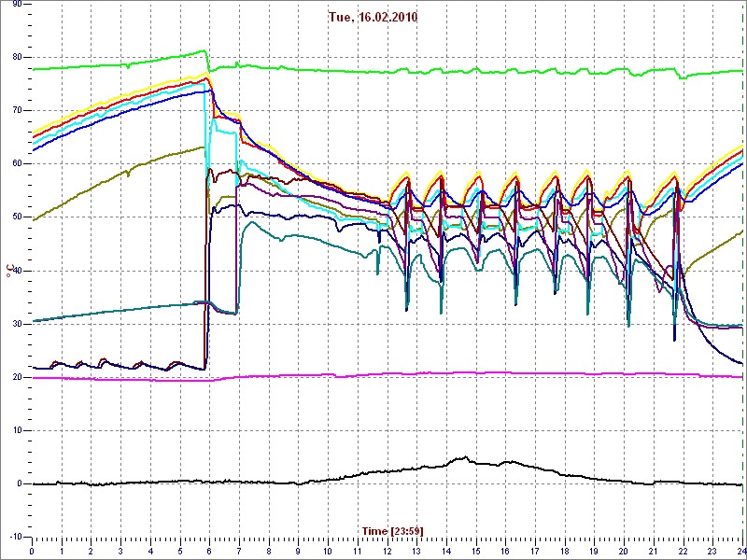Click hour 18 on the time axis
Screen dimensions: 747x560
pos(565,551)
